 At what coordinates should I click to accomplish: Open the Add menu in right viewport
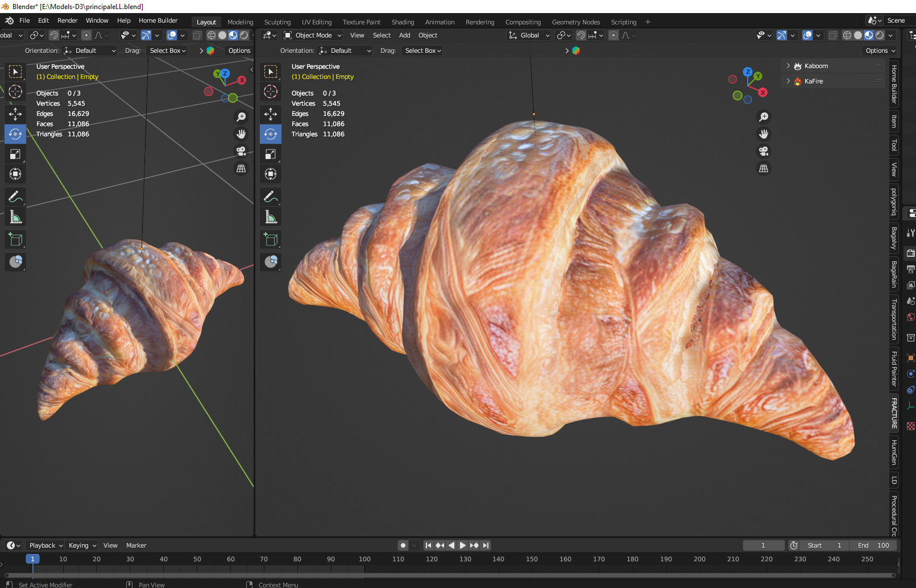click(x=405, y=35)
